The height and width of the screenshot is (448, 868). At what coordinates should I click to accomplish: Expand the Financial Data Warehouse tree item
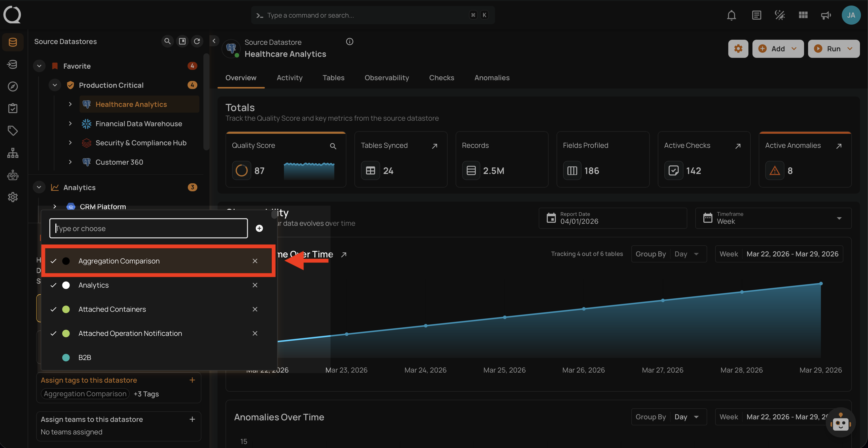(x=70, y=123)
